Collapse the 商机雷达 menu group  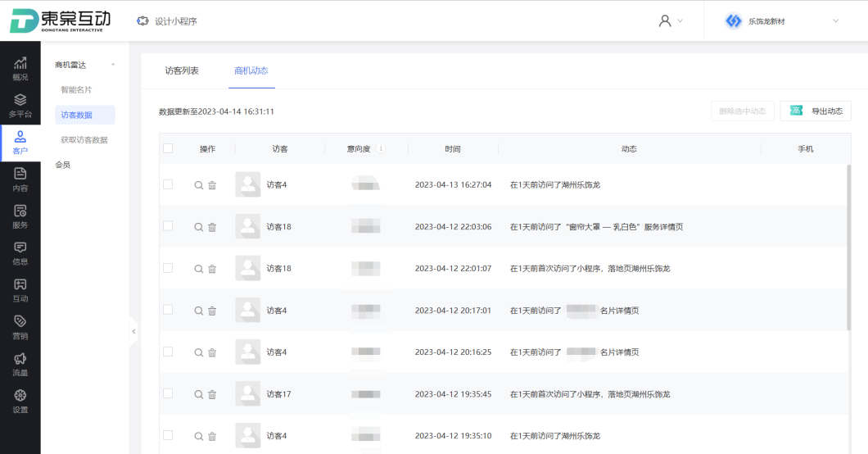pyautogui.click(x=113, y=65)
